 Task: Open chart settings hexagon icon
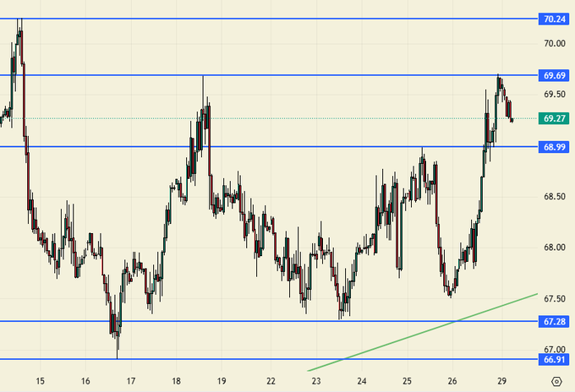pos(556,382)
